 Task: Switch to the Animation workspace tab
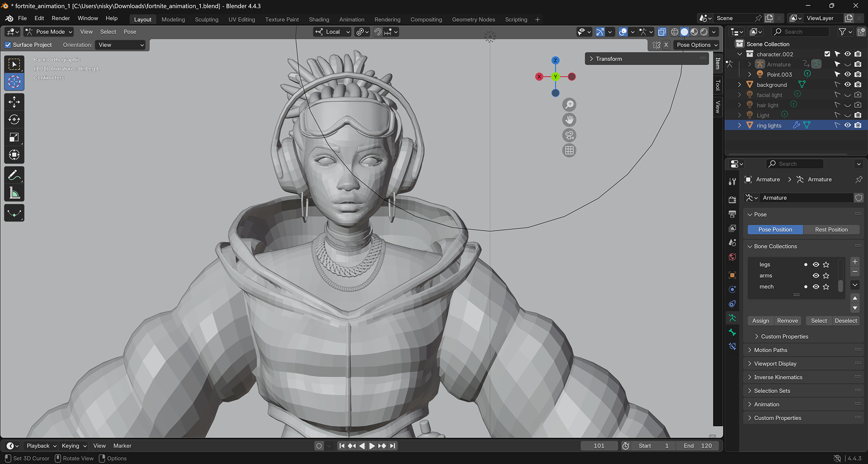[352, 19]
